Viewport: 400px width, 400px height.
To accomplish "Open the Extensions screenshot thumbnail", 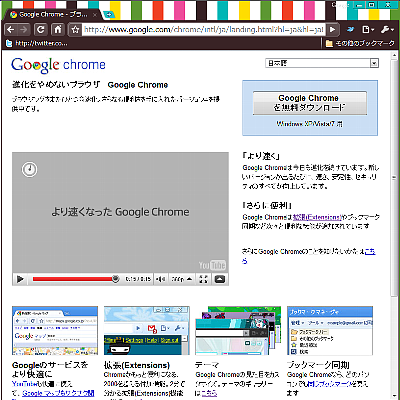I will (147, 331).
